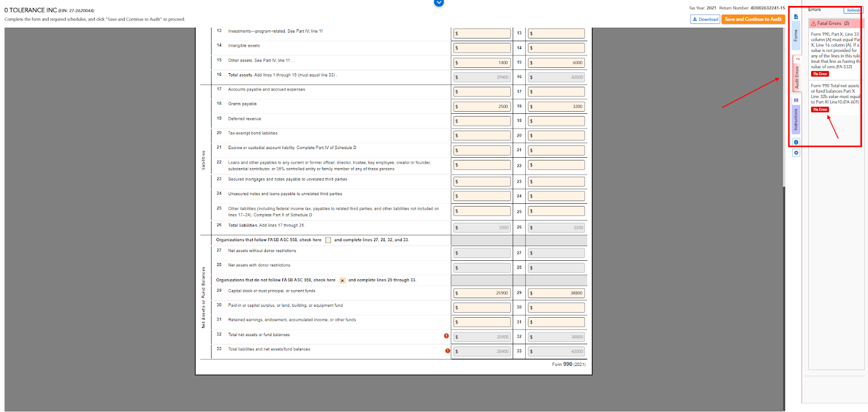Collapse the Fatal Errors (2) header
Image resolution: width=868 pixels, height=412 pixels.
click(835, 23)
